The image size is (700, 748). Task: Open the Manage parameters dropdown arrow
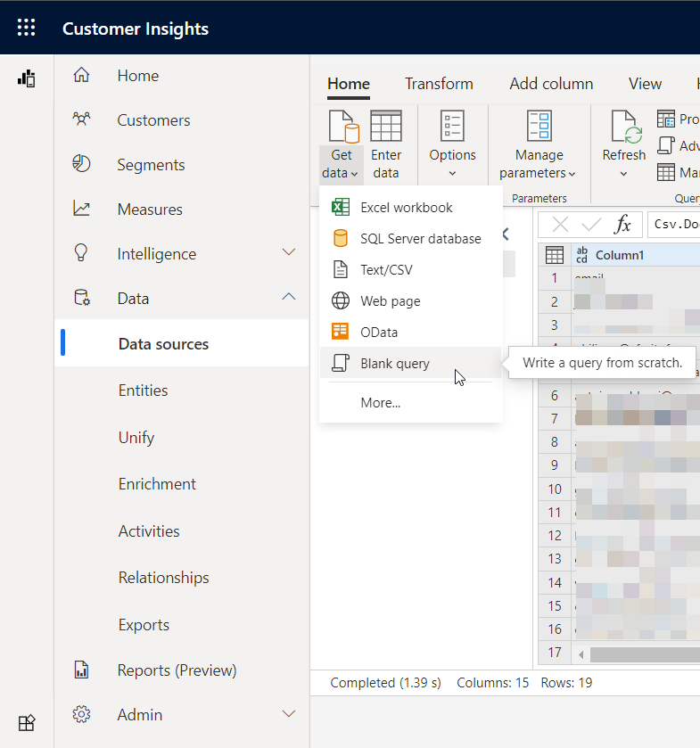(x=572, y=174)
